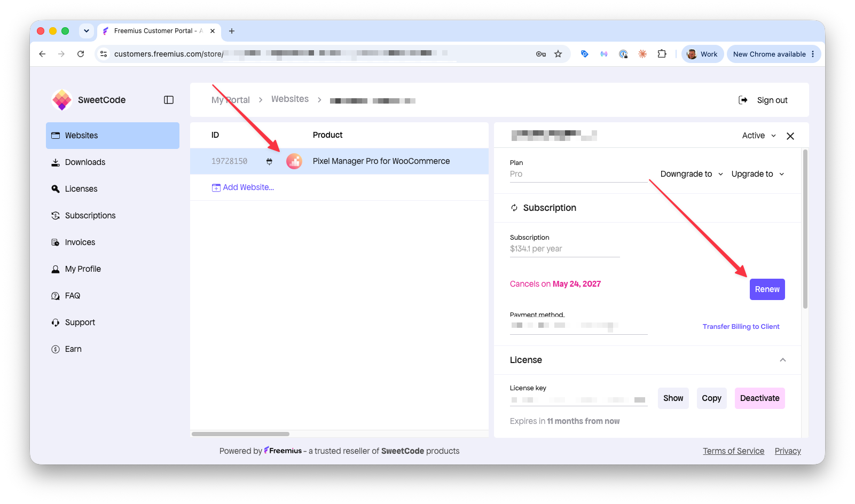The width and height of the screenshot is (855, 504).
Task: Click Transfer Billing to Client link
Action: pyautogui.click(x=741, y=327)
